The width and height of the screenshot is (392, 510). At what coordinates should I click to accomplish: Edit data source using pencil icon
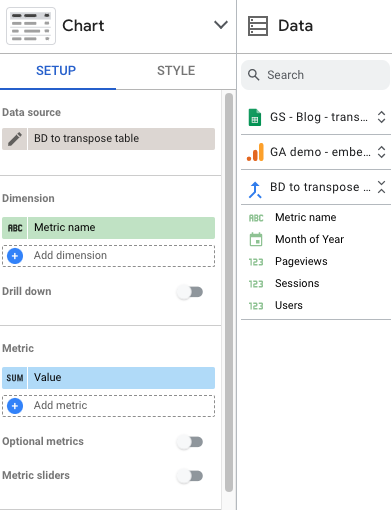(x=15, y=139)
